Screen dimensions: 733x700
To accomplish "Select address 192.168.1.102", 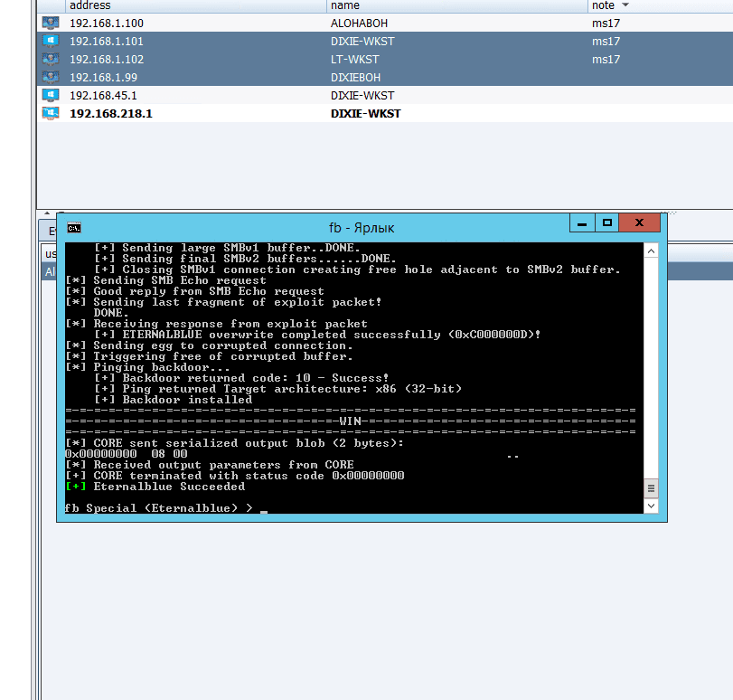I will tap(107, 60).
